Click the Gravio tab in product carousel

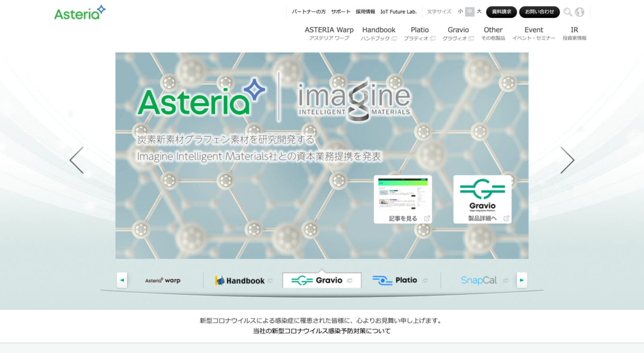322,280
